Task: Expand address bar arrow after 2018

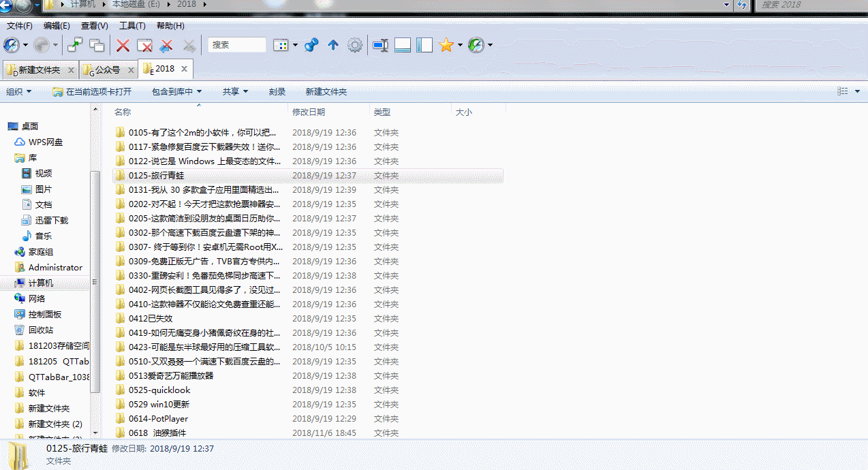Action: [204, 5]
